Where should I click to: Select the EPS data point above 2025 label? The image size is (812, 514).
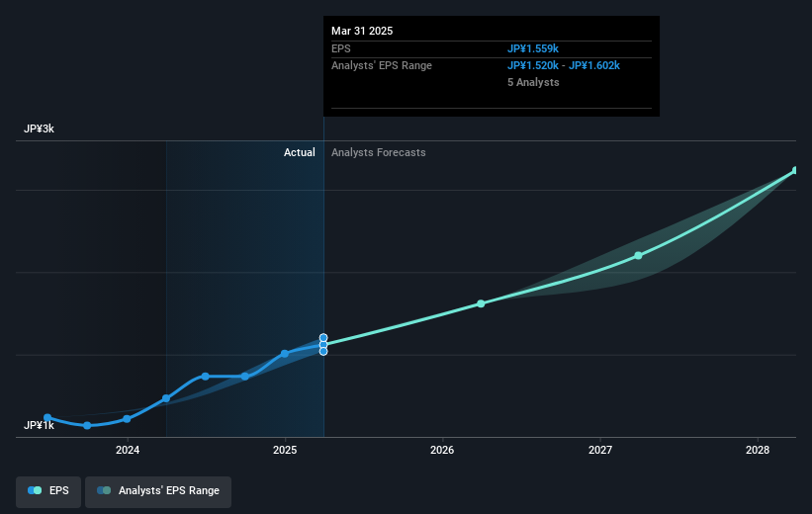[x=285, y=354]
